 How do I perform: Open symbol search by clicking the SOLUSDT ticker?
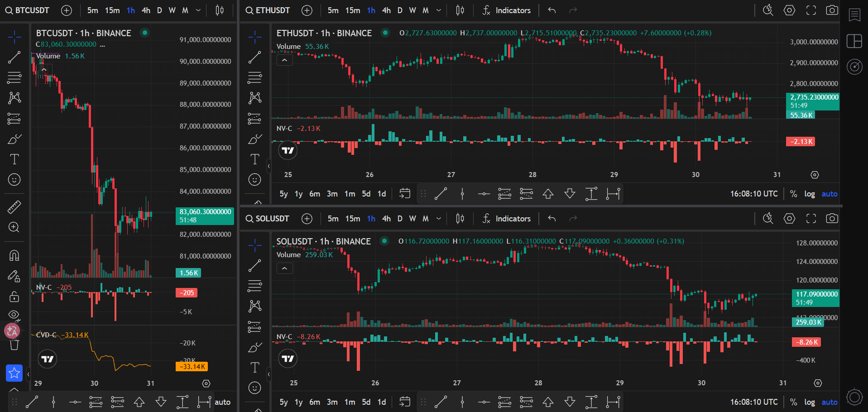pos(267,219)
